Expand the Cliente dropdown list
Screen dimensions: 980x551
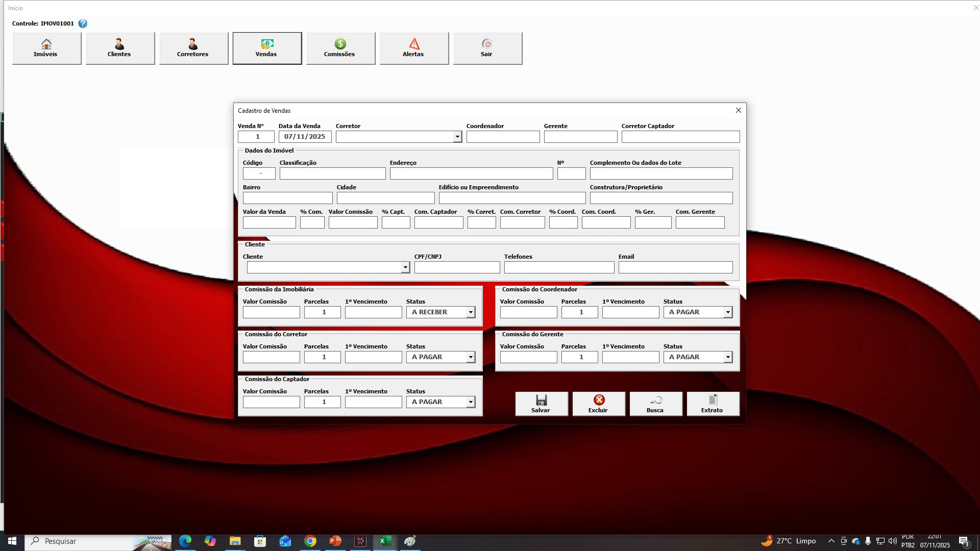click(x=405, y=267)
